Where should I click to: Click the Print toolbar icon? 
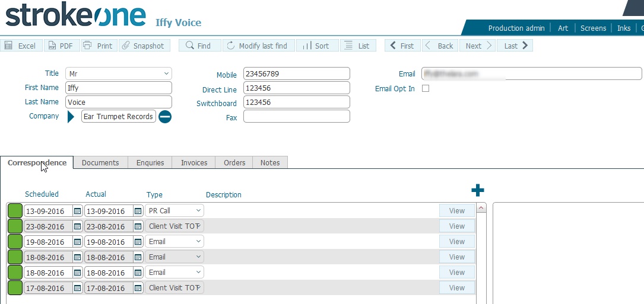click(87, 46)
